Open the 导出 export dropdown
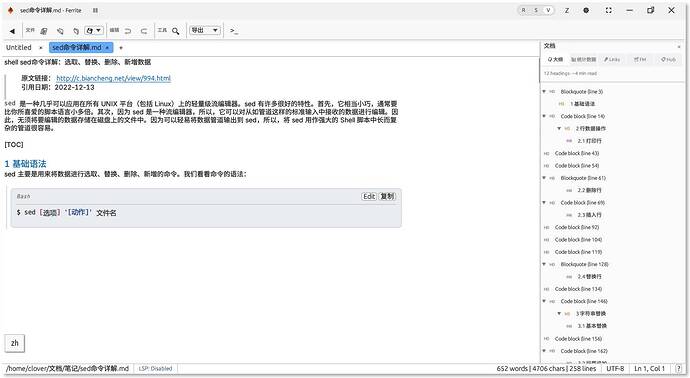Image resolution: width=690 pixels, height=378 pixels. point(205,30)
